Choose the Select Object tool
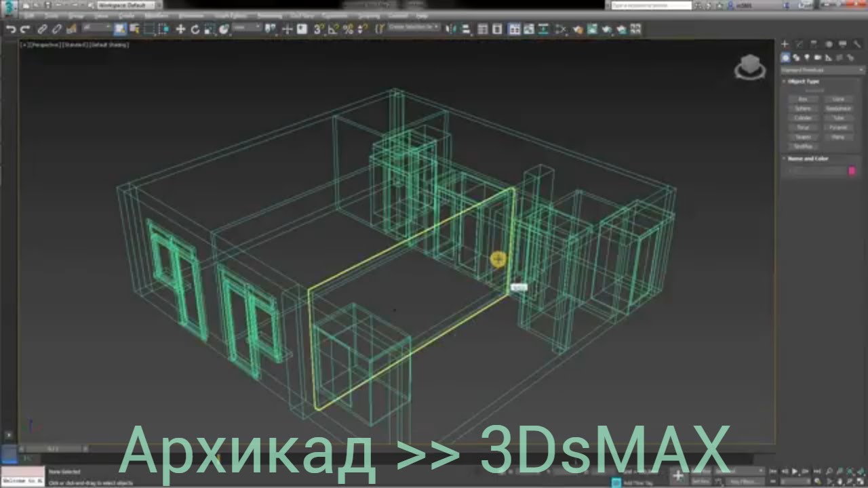 point(120,29)
